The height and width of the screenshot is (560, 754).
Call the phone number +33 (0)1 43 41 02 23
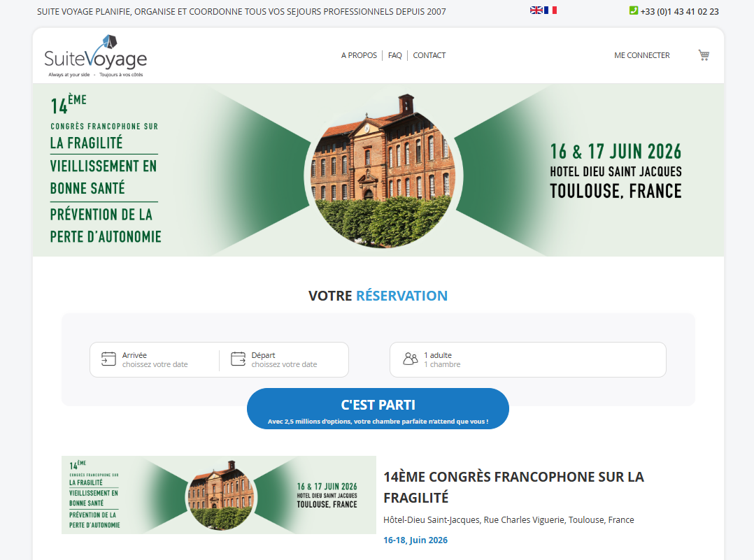[679, 11]
